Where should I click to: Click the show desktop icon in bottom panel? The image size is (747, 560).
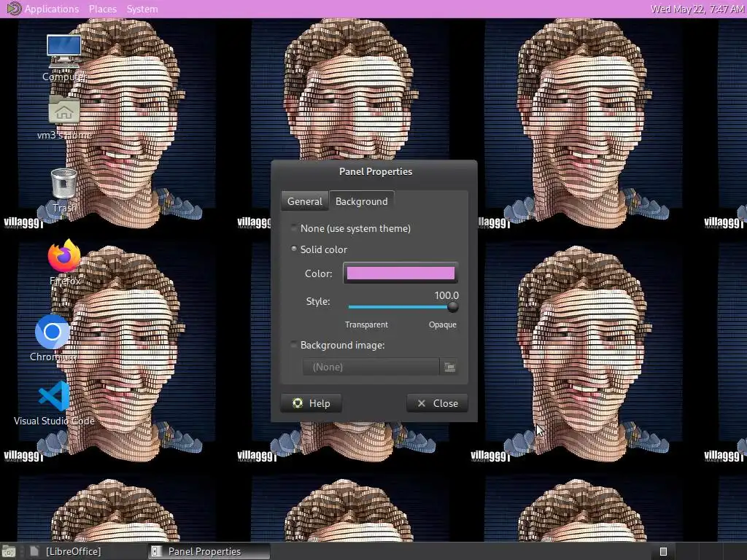[9, 551]
